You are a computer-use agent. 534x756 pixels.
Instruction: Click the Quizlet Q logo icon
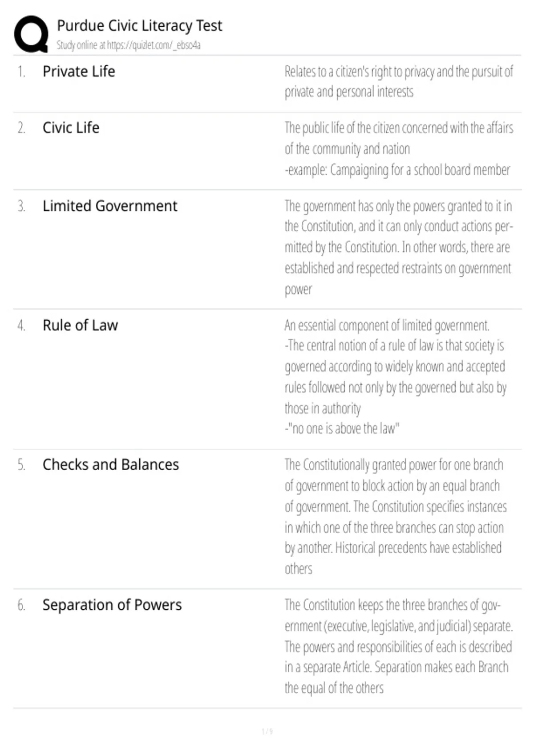tap(31, 34)
